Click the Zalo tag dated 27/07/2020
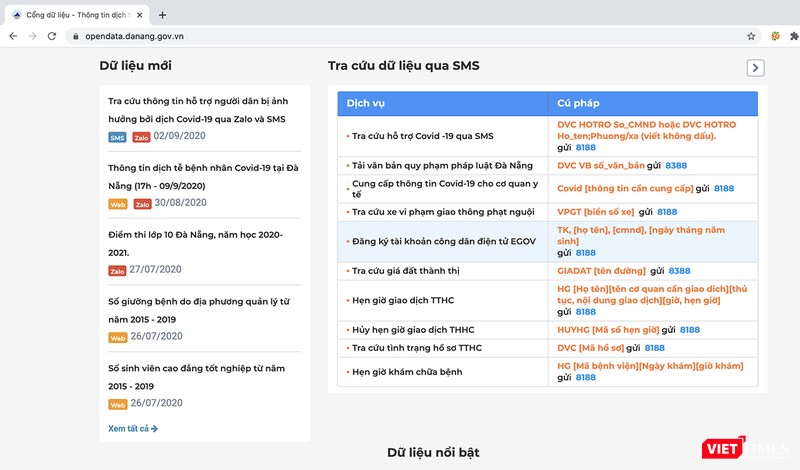The width and height of the screenshot is (800, 470). pyautogui.click(x=117, y=270)
